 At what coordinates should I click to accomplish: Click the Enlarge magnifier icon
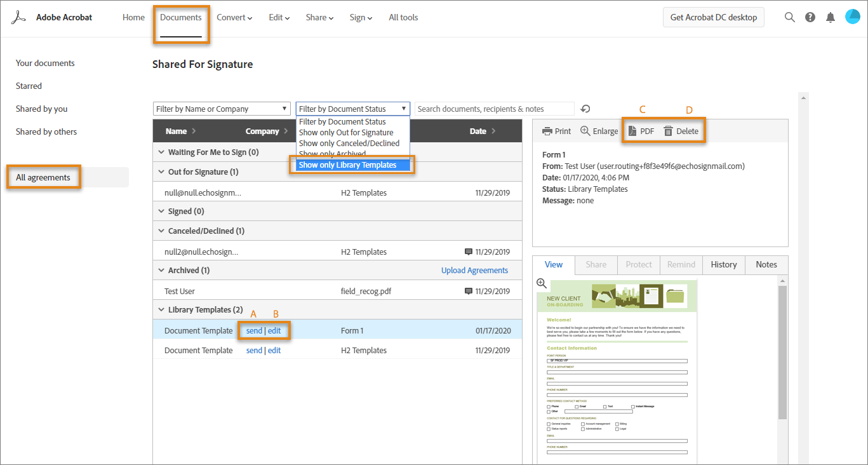coord(599,131)
